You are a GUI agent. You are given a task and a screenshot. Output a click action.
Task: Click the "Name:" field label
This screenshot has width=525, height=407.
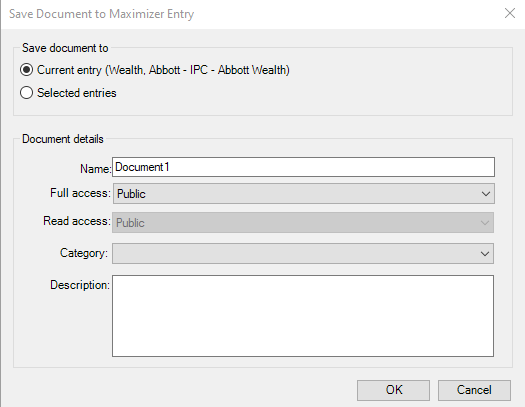click(x=95, y=169)
